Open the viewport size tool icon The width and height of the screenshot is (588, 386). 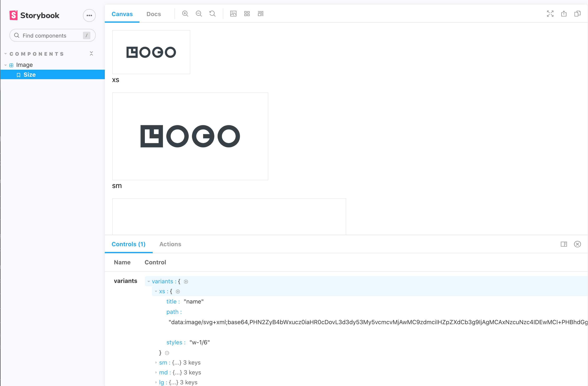(x=260, y=14)
